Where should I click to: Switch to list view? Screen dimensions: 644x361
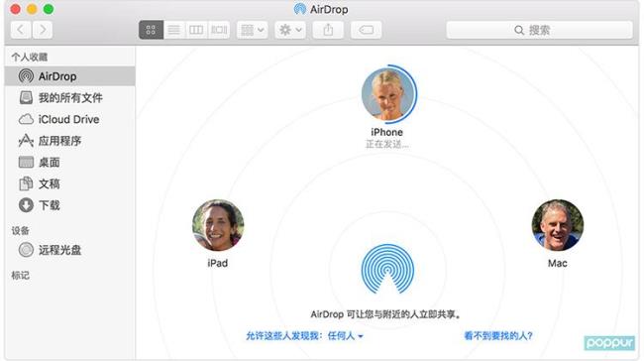coord(174,30)
